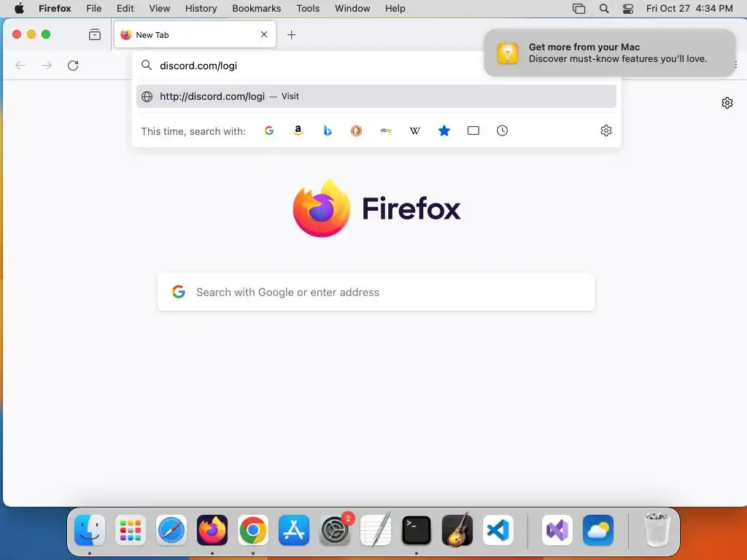The width and height of the screenshot is (747, 560).
Task: Open the Tools menu
Action: 309,9
